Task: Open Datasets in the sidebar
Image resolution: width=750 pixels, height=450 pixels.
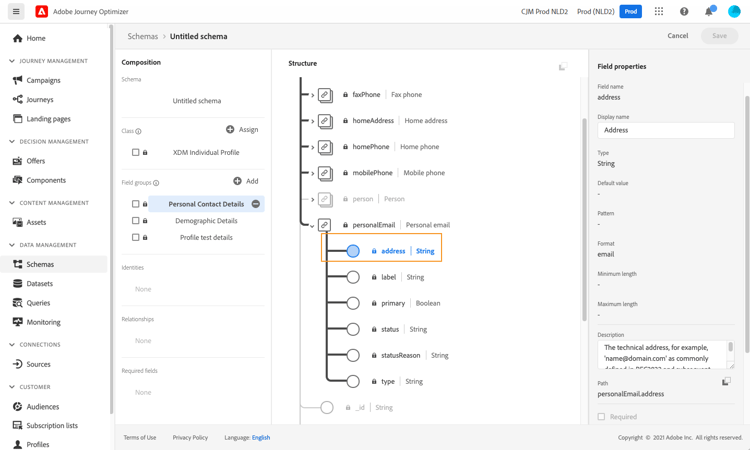Action: tap(40, 284)
